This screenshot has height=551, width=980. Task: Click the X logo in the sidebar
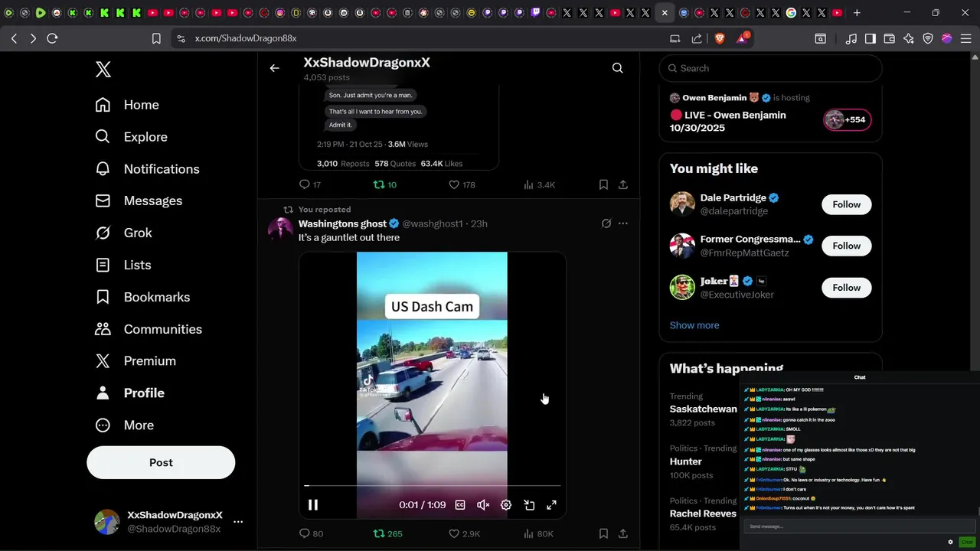(x=103, y=70)
